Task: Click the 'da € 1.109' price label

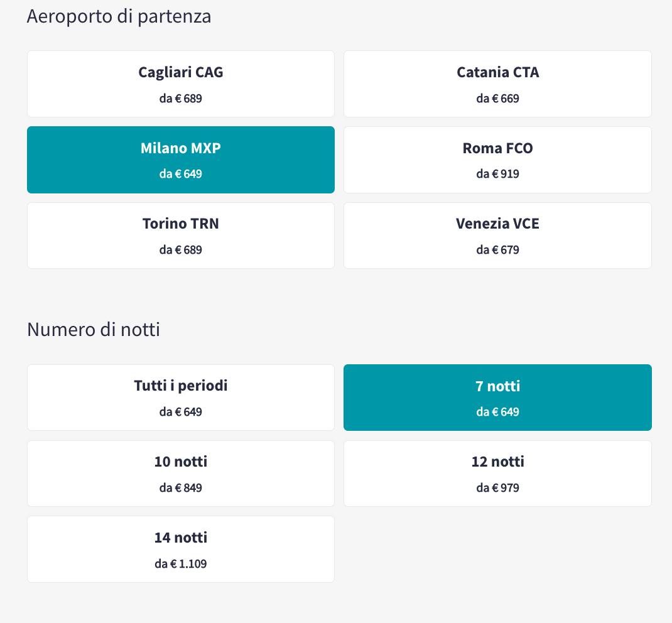Action: click(181, 564)
